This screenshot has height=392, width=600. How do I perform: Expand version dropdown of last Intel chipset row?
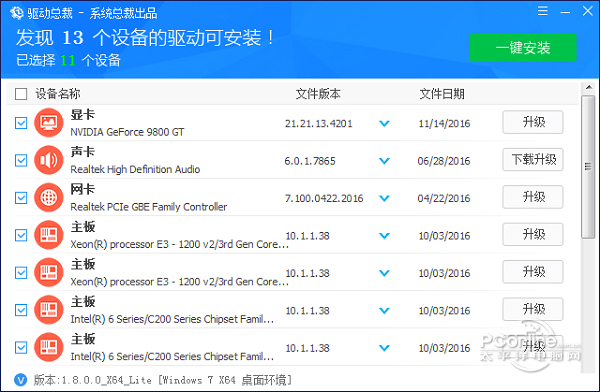pos(384,348)
